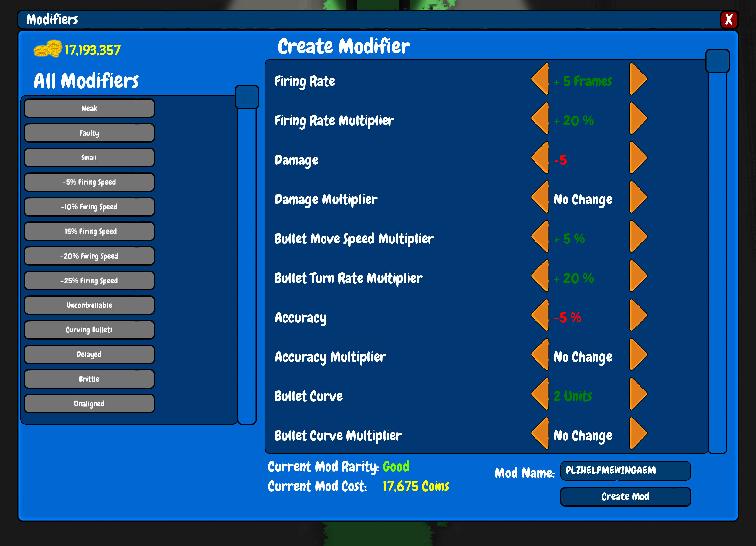Image resolution: width=756 pixels, height=546 pixels.
Task: Click Create Mod button to confirm
Action: [x=626, y=497]
